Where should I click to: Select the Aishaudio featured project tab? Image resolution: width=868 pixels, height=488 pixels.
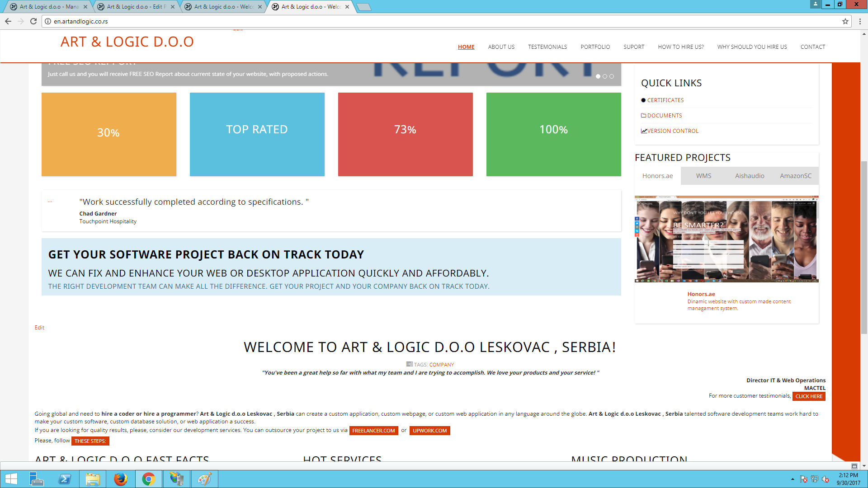750,176
